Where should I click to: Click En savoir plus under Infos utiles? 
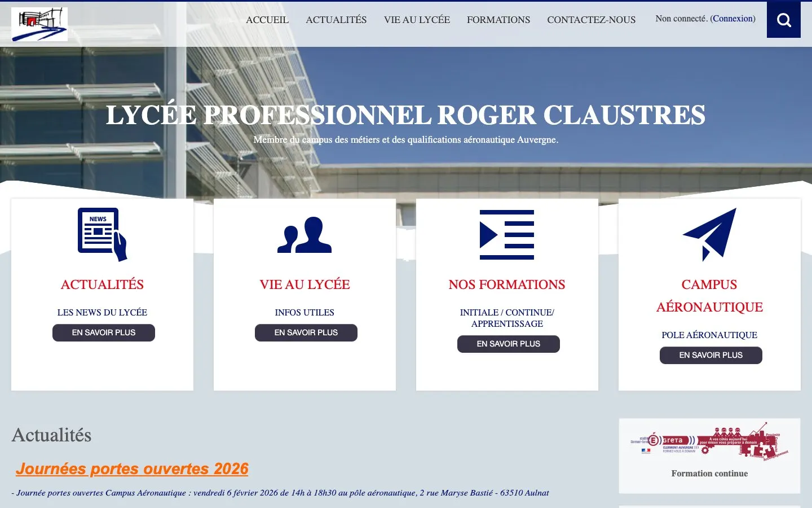[x=306, y=332]
